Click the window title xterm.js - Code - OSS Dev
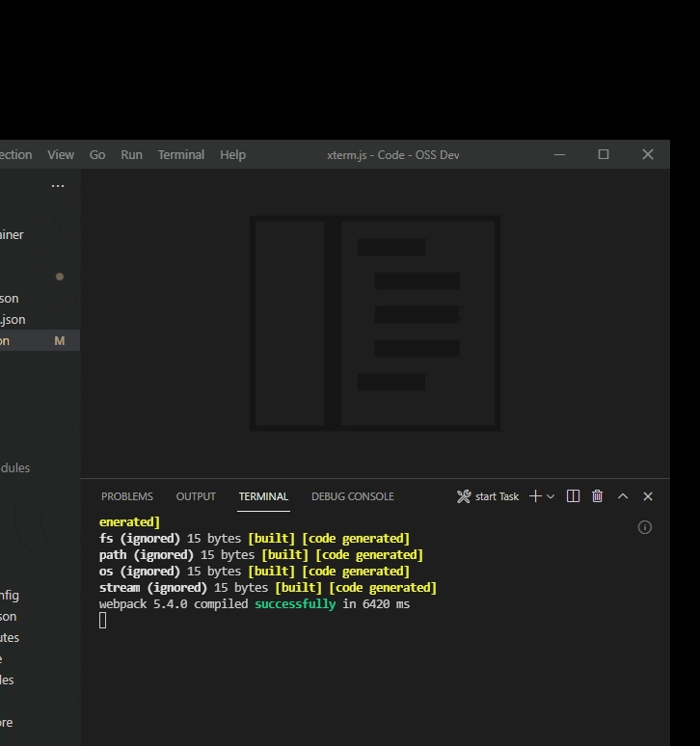The height and width of the screenshot is (746, 700). coord(393,155)
